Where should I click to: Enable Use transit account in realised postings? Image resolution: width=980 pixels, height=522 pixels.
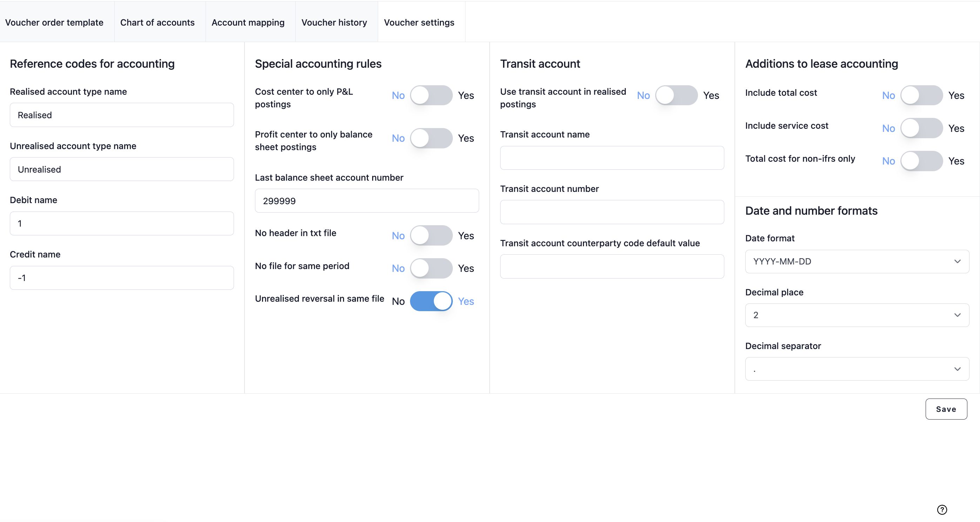677,95
